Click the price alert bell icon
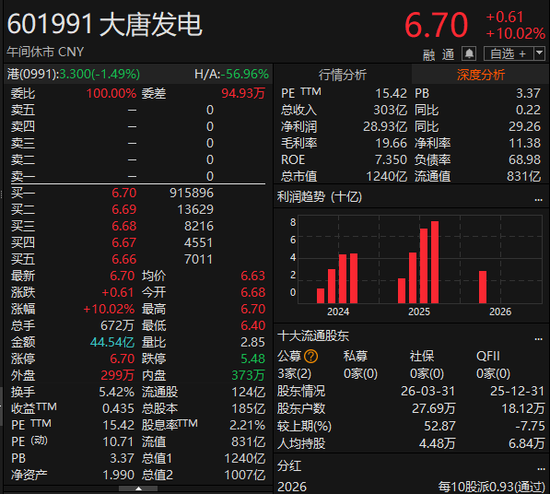Viewport: 550px width, 494px height. tap(469, 54)
